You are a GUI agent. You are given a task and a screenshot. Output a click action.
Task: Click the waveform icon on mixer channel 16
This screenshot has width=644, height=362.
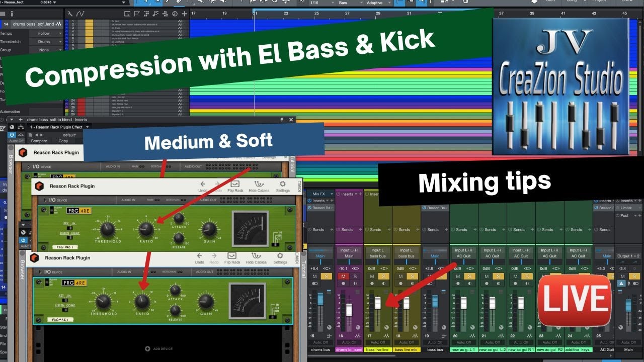358,335
